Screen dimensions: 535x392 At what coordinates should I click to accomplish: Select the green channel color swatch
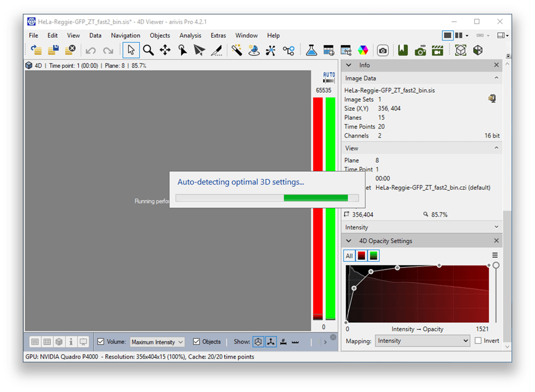374,256
